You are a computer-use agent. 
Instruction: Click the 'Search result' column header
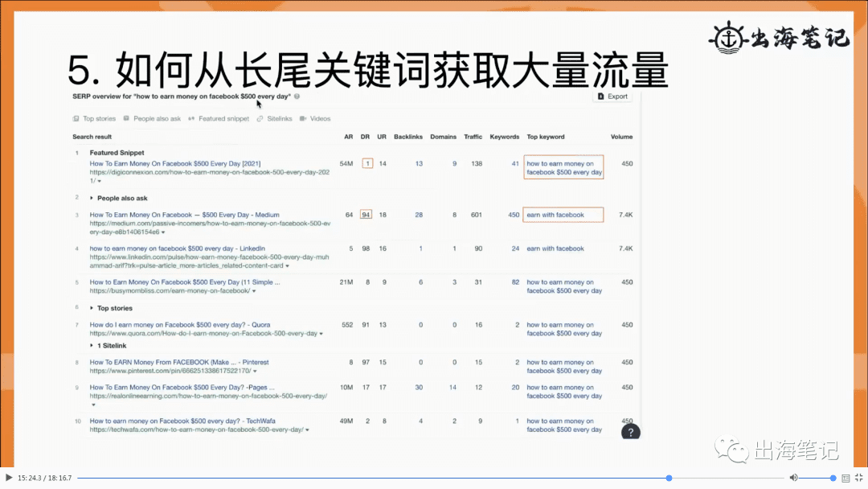pyautogui.click(x=92, y=137)
